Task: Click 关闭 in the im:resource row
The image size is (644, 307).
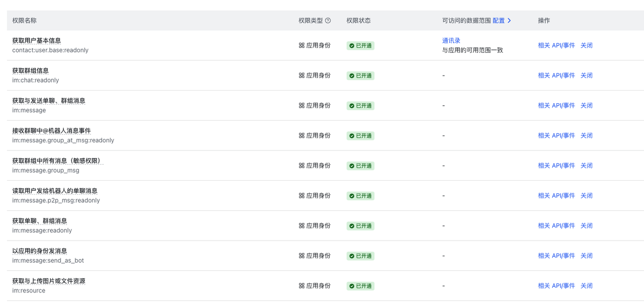Action: pyautogui.click(x=586, y=286)
